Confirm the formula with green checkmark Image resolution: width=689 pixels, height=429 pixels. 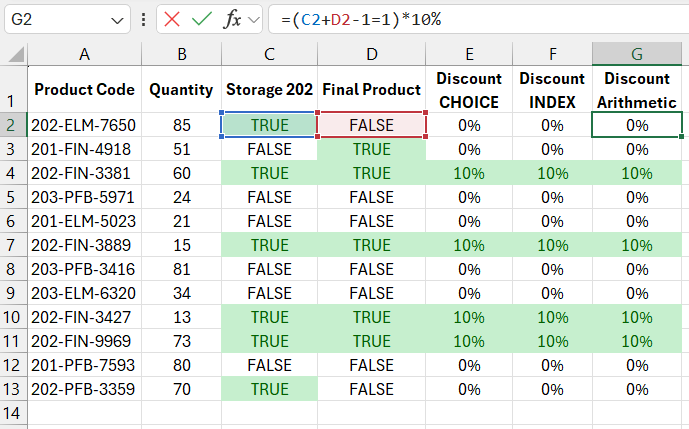(202, 19)
